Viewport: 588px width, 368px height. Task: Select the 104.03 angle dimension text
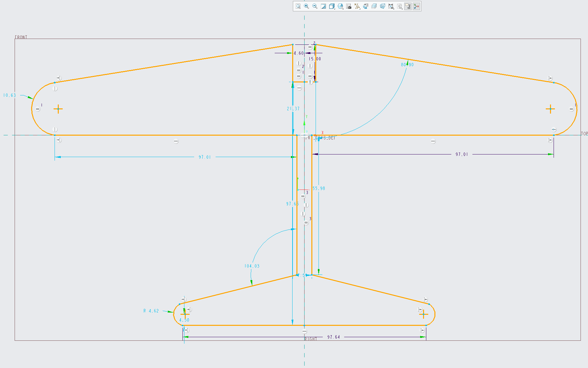click(252, 266)
